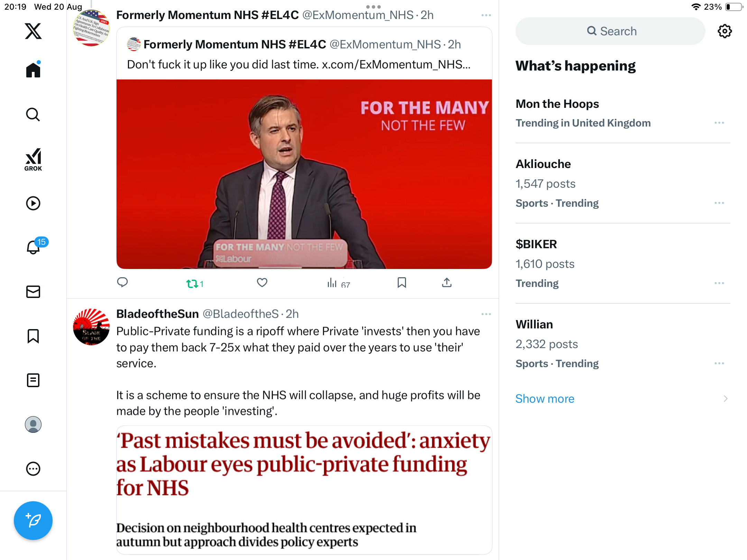Open the Lists icon in sidebar
Viewport: 747px width, 560px height.
tap(33, 380)
